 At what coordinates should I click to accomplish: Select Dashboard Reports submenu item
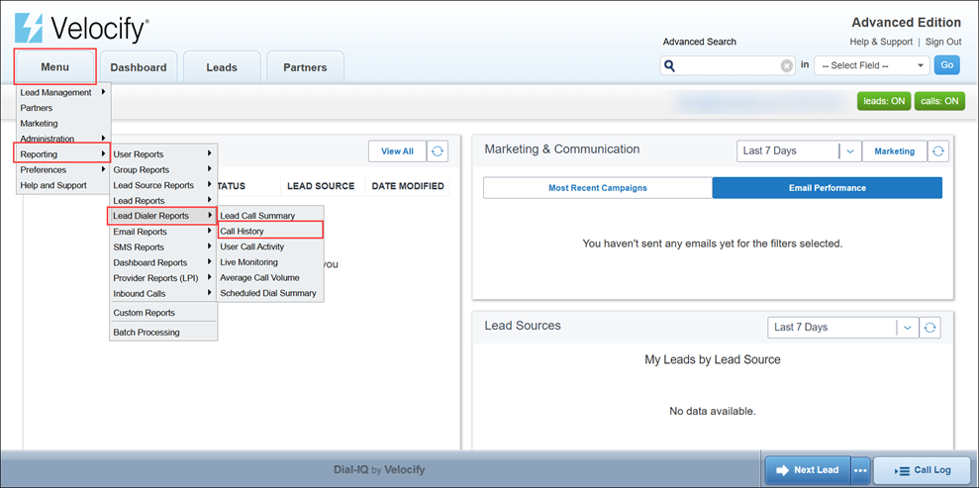(x=163, y=262)
